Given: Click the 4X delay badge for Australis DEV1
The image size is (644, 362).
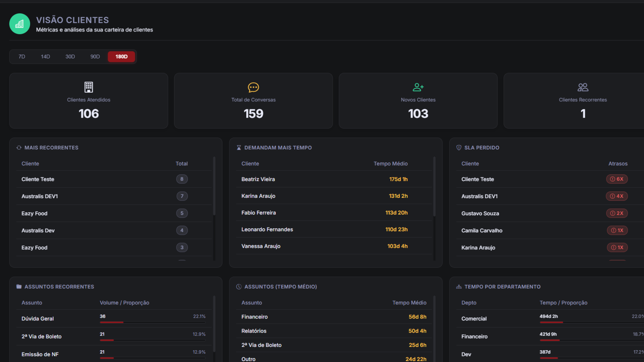Looking at the screenshot, I should 617,196.
